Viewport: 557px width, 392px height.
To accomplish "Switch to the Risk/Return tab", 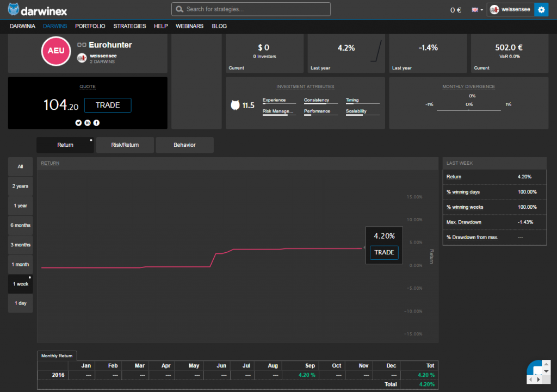I will pyautogui.click(x=125, y=145).
